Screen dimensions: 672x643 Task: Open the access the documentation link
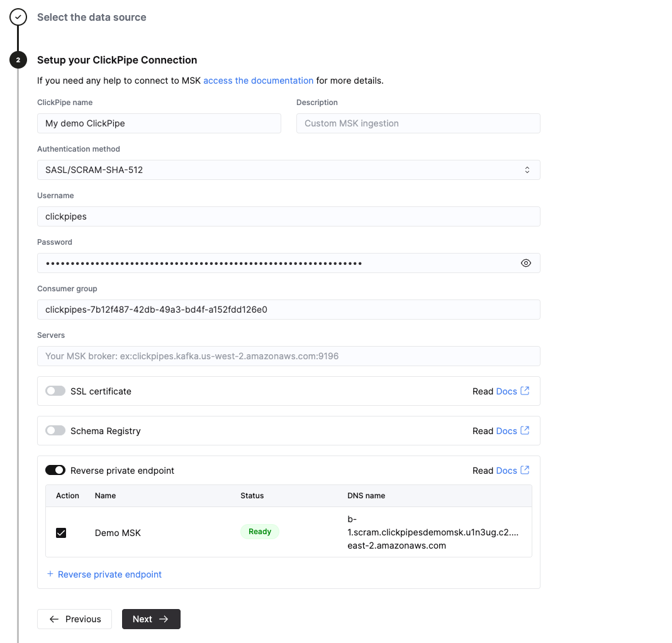pyautogui.click(x=258, y=81)
